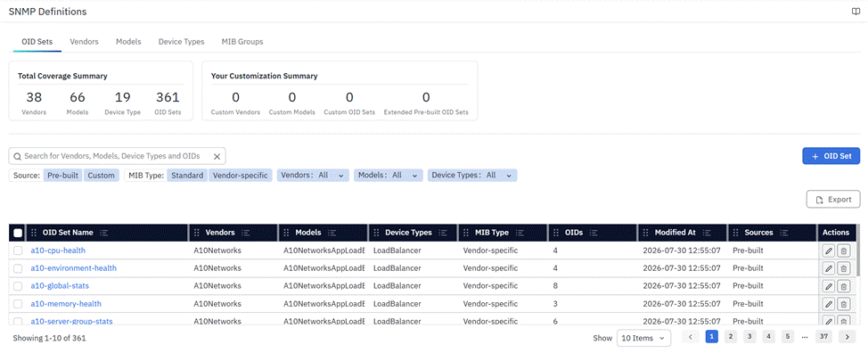Go to page 3 of results
The image size is (868, 353).
[750, 336]
